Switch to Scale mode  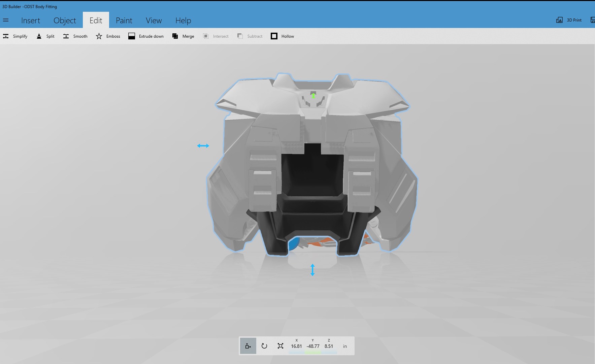280,346
